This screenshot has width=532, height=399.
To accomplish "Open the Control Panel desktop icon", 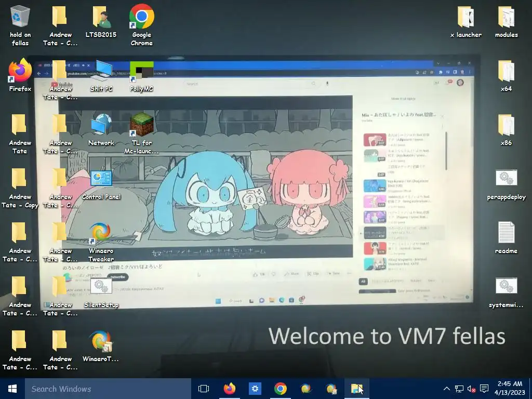I will click(101, 184).
